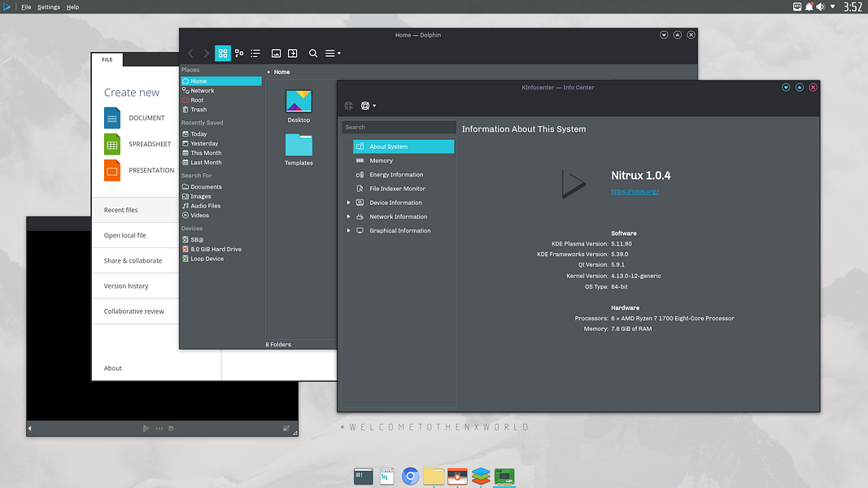
Task: Open the notifications bell in system tray
Action: [809, 7]
